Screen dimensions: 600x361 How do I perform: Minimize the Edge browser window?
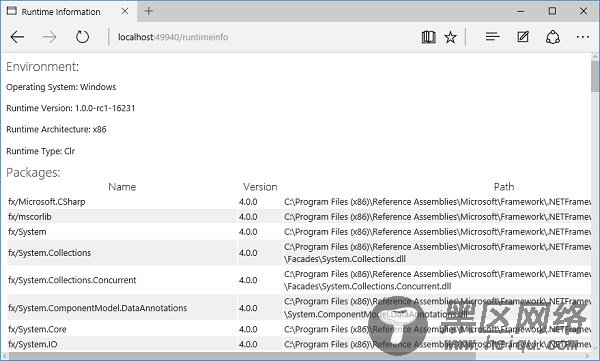(x=521, y=11)
